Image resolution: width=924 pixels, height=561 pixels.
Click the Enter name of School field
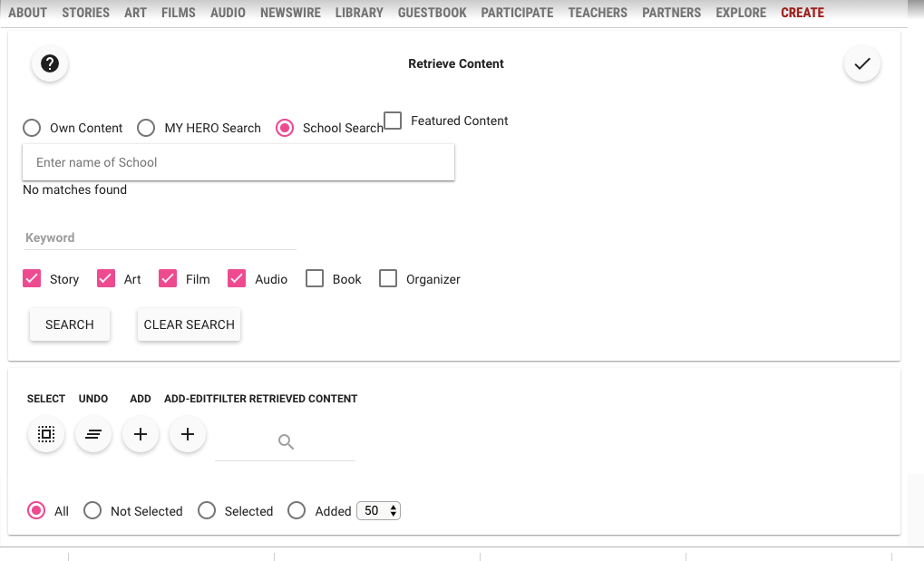point(238,162)
